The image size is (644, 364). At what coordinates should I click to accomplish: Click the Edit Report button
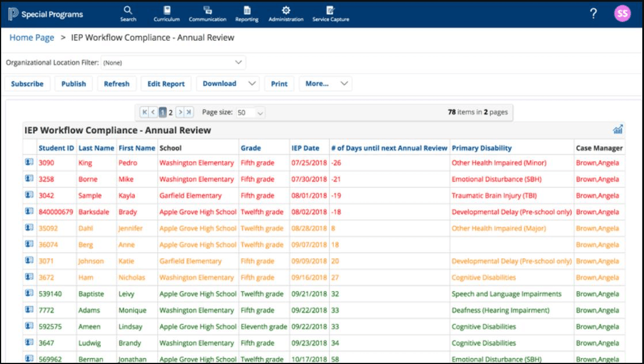pyautogui.click(x=166, y=84)
